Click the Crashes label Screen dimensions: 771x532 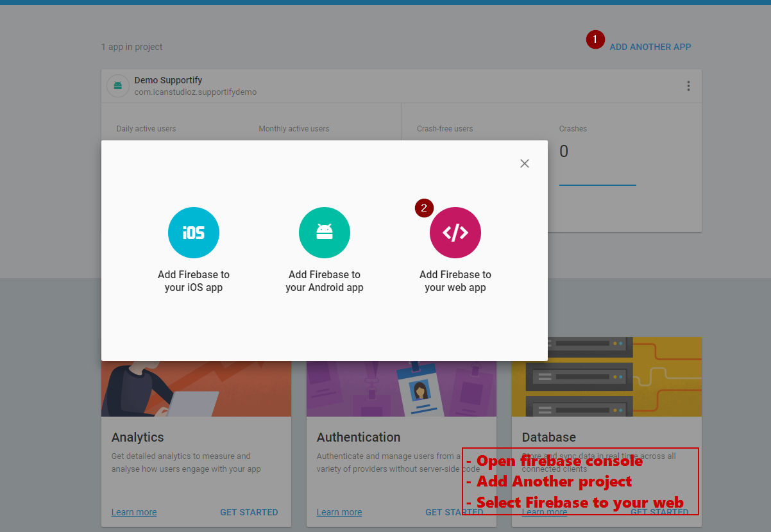573,129
